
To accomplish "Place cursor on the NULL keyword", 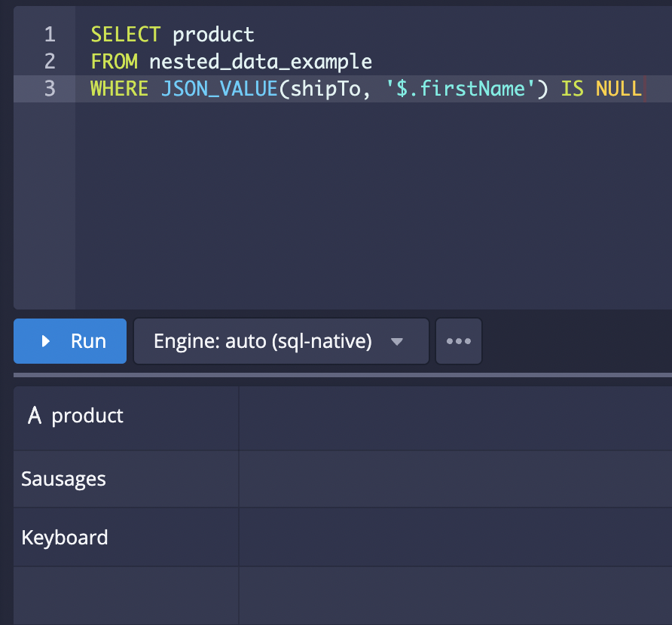I will pos(618,88).
